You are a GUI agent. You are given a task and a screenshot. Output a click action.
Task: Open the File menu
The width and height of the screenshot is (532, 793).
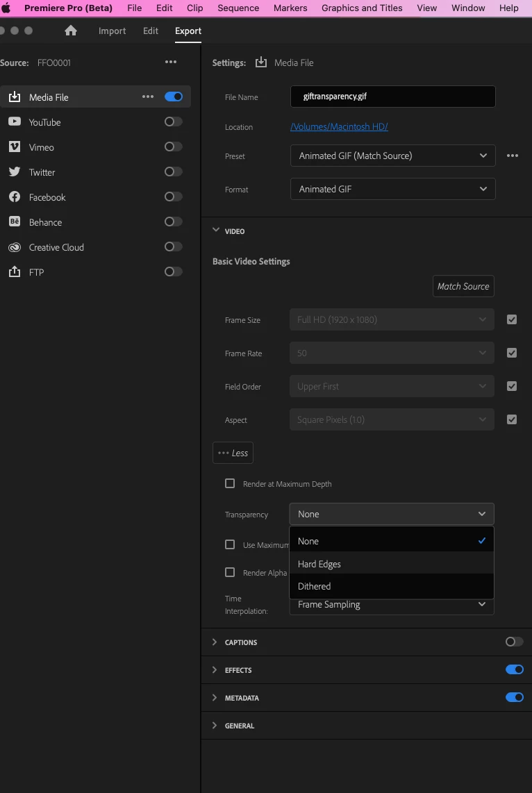point(135,8)
